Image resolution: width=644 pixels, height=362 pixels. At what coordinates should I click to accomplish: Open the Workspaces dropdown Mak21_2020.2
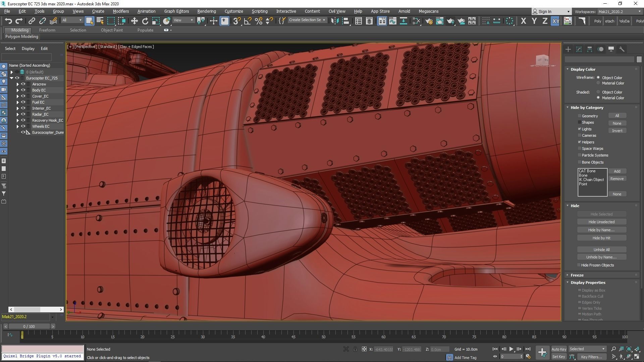(619, 11)
